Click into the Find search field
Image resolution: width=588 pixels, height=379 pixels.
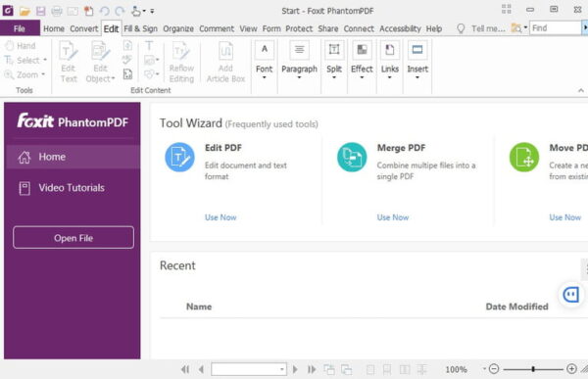pyautogui.click(x=555, y=28)
